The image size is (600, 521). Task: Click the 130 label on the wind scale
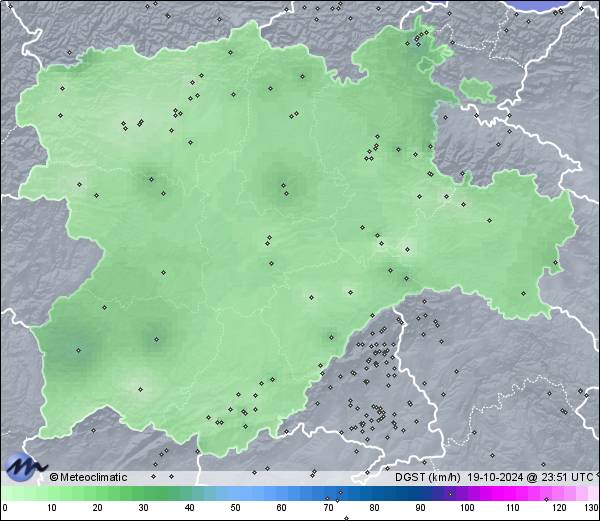pyautogui.click(x=592, y=508)
